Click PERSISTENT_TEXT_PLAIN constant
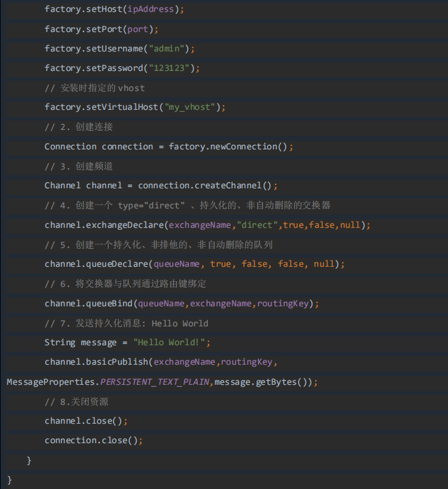The image size is (448, 489). [x=154, y=382]
